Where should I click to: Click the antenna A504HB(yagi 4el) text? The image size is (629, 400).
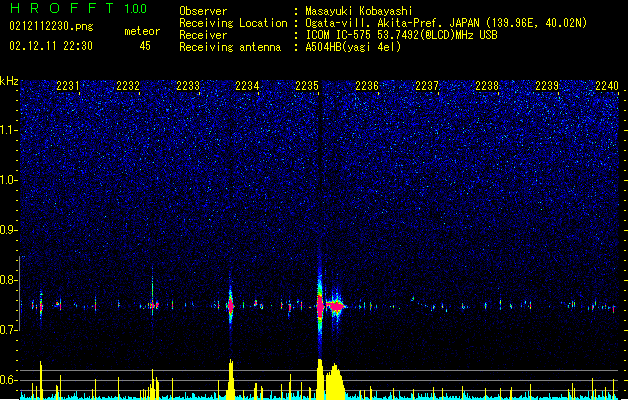coord(353,47)
